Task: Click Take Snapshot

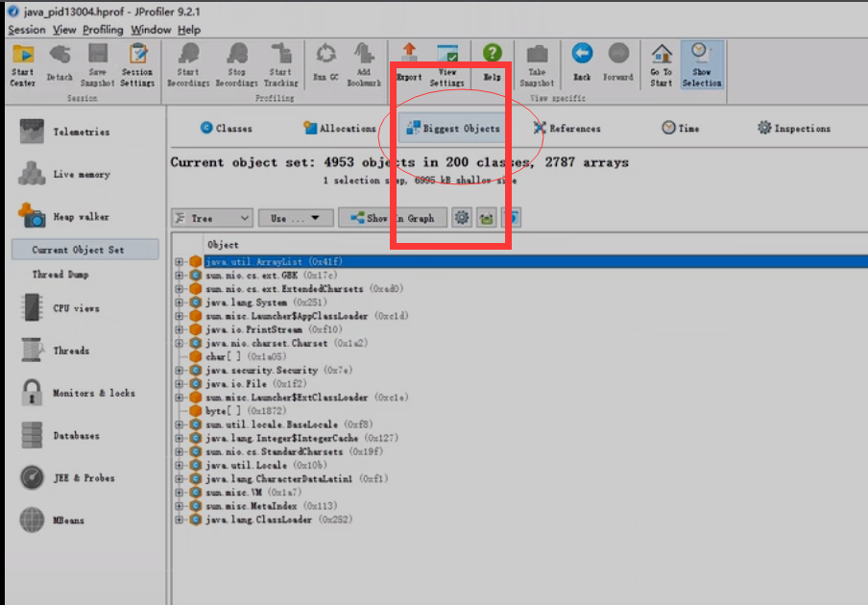Action: [537, 65]
